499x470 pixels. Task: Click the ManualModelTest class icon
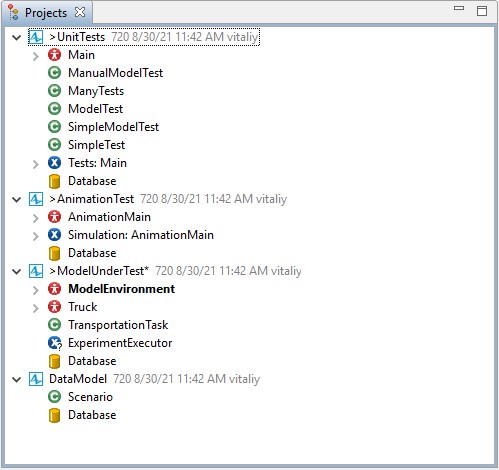[x=54, y=73]
